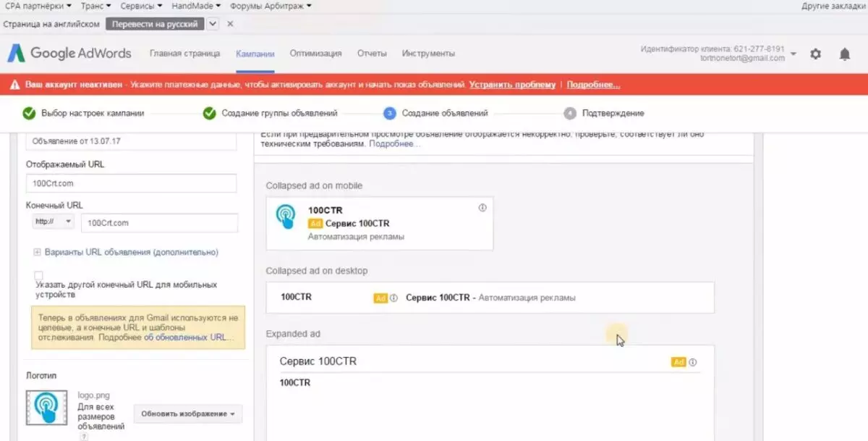Close the translate bar
The width and height of the screenshot is (868, 441).
(x=230, y=24)
